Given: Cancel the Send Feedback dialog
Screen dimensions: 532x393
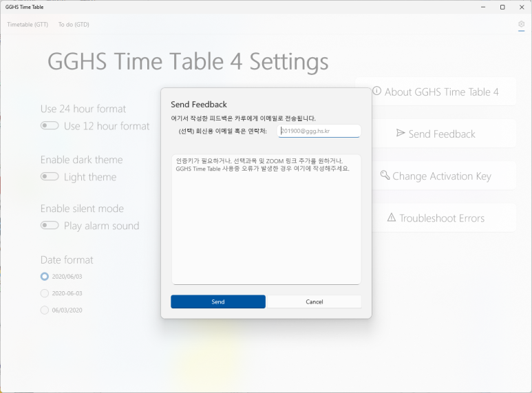Looking at the screenshot, I should (x=315, y=301).
